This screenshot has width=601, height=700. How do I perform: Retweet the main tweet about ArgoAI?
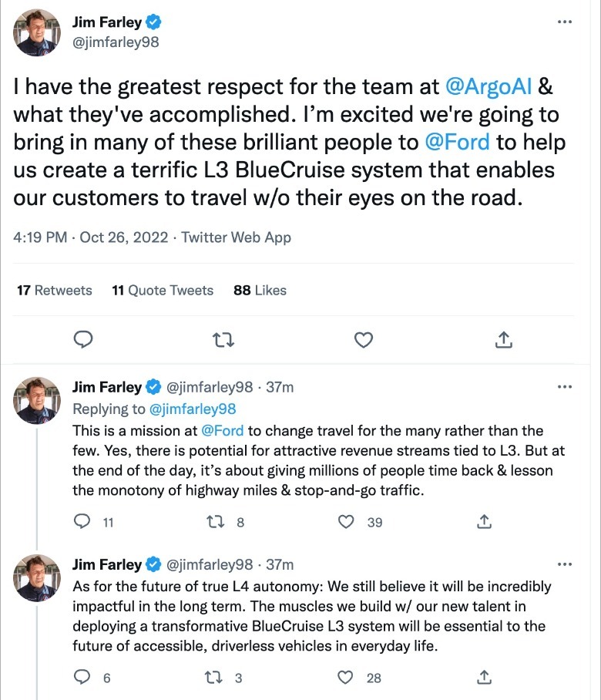click(x=223, y=339)
